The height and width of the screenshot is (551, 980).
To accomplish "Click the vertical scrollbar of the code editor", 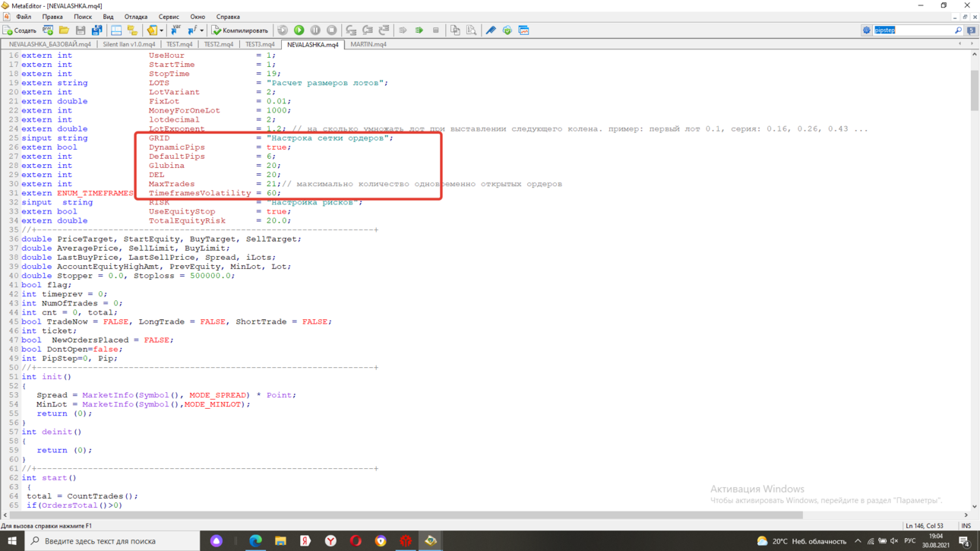I will click(975, 281).
